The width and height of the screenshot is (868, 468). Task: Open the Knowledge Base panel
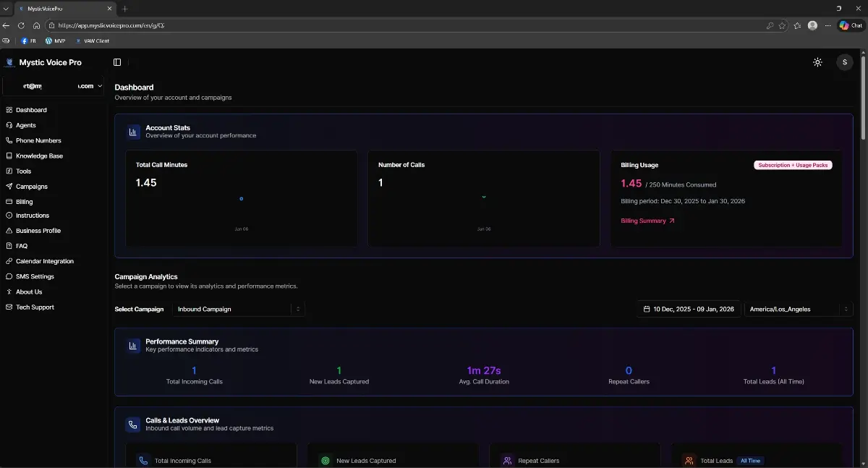pyautogui.click(x=38, y=156)
